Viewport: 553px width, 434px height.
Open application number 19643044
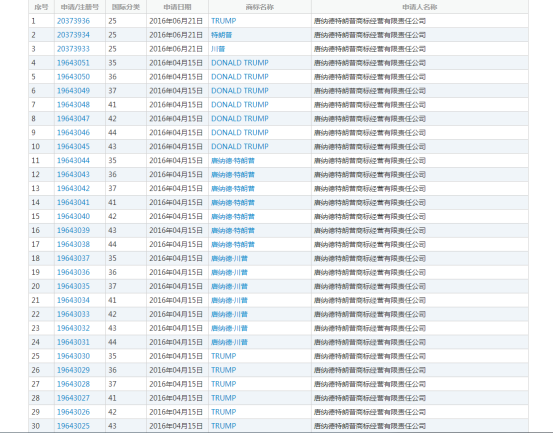tap(73, 161)
